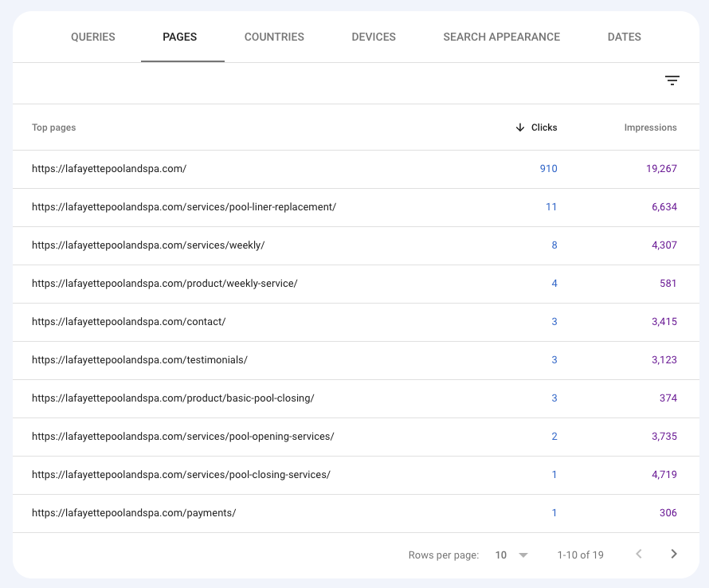Go to previous page of results
Image resolution: width=709 pixels, height=588 pixels.
[639, 554]
